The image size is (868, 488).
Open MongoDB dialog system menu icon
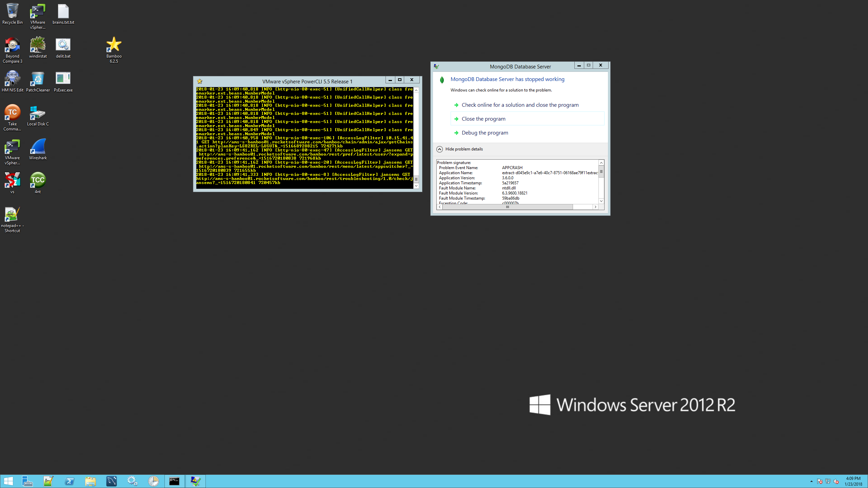[x=437, y=66]
